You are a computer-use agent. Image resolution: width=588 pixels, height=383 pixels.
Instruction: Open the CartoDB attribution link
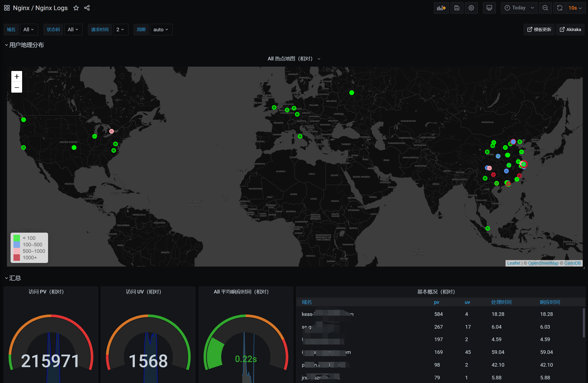pyautogui.click(x=572, y=263)
